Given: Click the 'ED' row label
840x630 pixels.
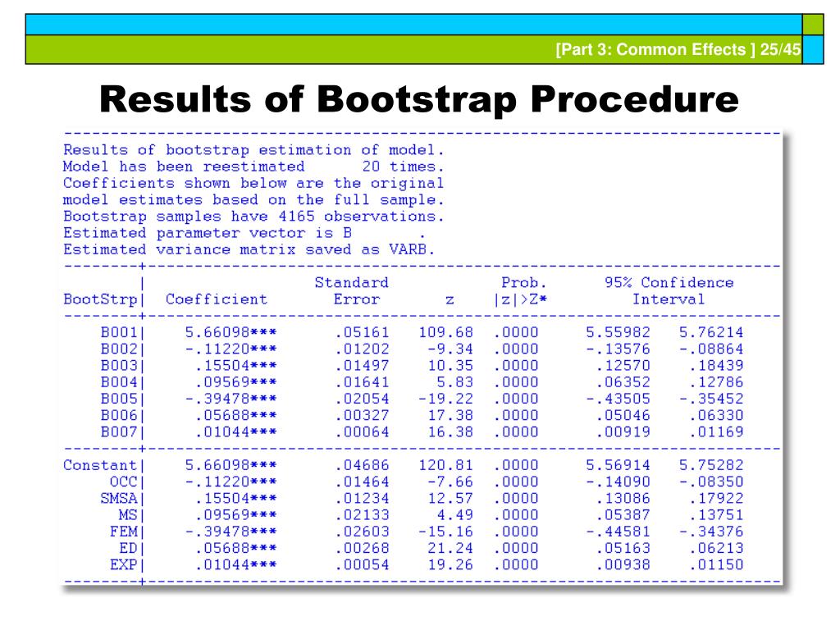Looking at the screenshot, I should 128,549.
